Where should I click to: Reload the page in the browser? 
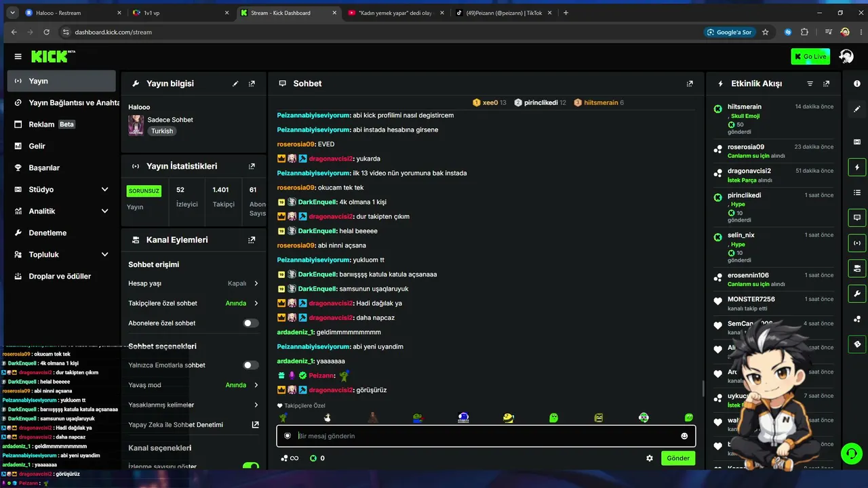(46, 32)
